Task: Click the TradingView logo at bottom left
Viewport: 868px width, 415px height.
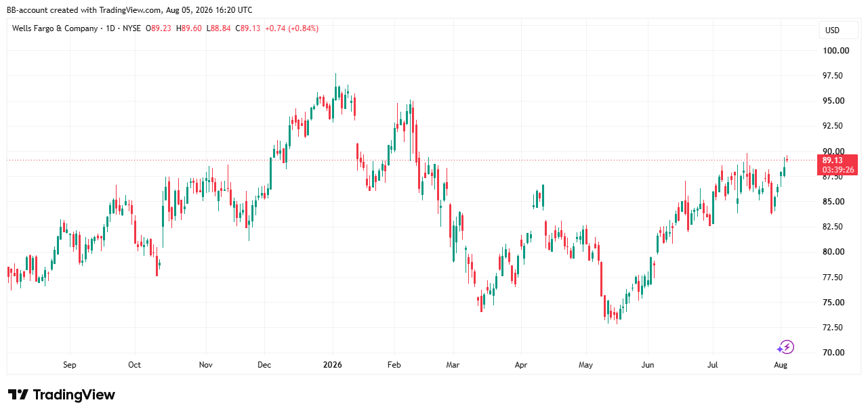Action: [x=62, y=395]
